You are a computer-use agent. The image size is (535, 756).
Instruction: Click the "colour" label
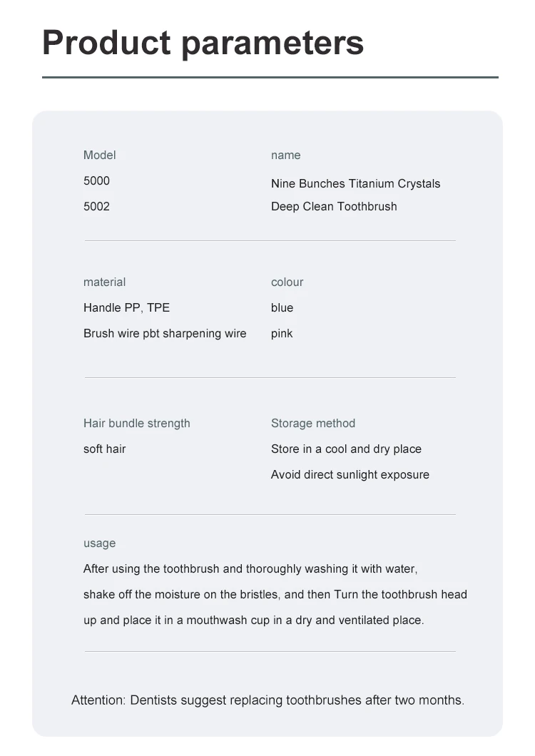287,282
